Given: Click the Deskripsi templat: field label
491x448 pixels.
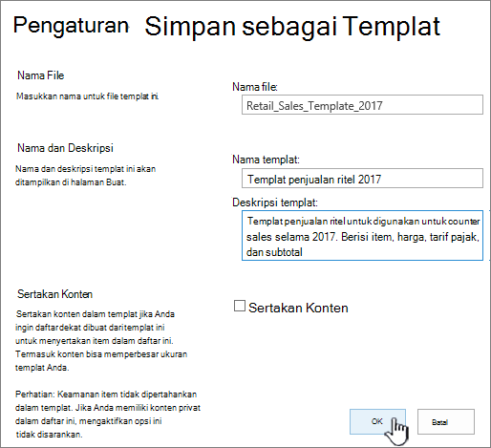Looking at the screenshot, I should pos(275,203).
